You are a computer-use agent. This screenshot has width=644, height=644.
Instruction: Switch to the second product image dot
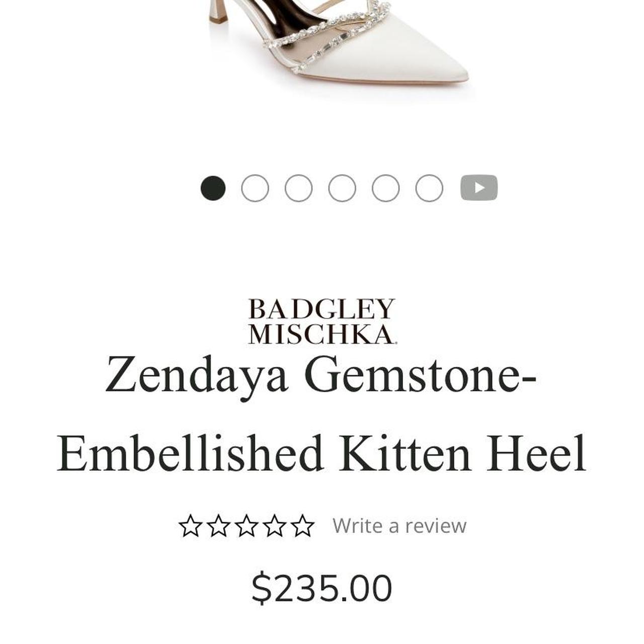255,188
